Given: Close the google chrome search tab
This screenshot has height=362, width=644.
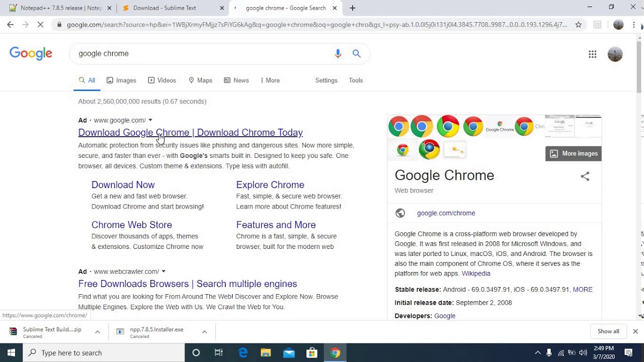Looking at the screenshot, I should point(335,8).
